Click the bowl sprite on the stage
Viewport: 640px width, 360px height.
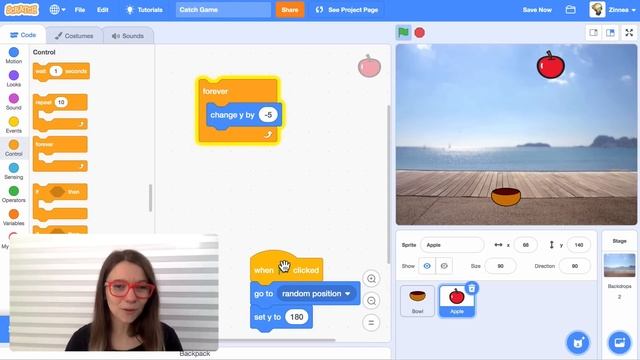[x=506, y=197]
